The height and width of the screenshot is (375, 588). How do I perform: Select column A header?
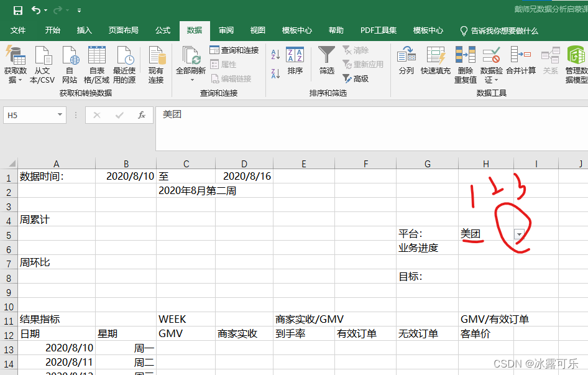click(x=56, y=164)
